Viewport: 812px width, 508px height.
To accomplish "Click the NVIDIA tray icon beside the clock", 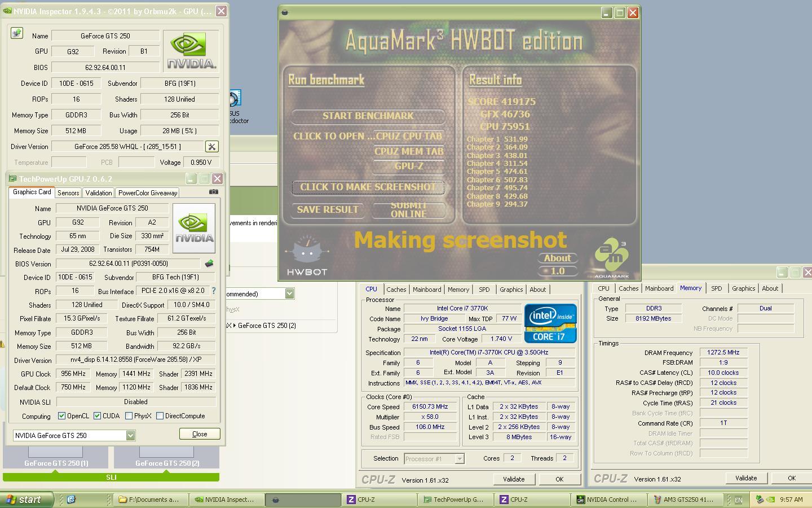I will click(770, 500).
